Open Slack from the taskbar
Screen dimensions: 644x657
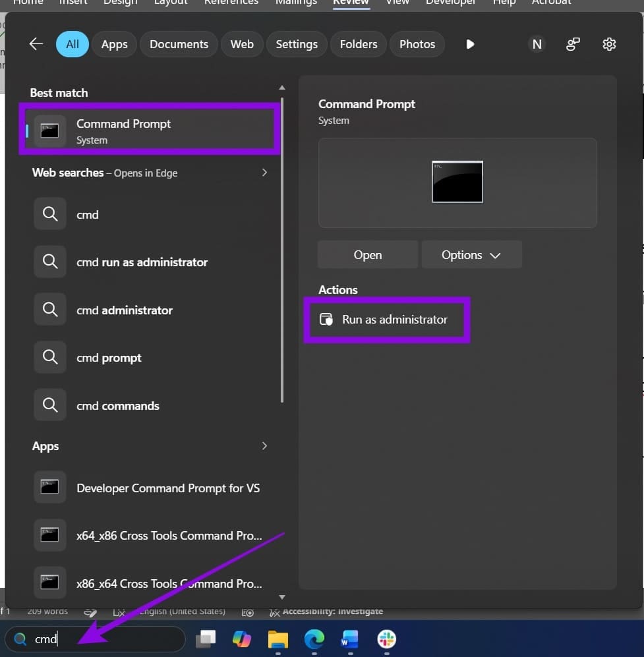386,639
